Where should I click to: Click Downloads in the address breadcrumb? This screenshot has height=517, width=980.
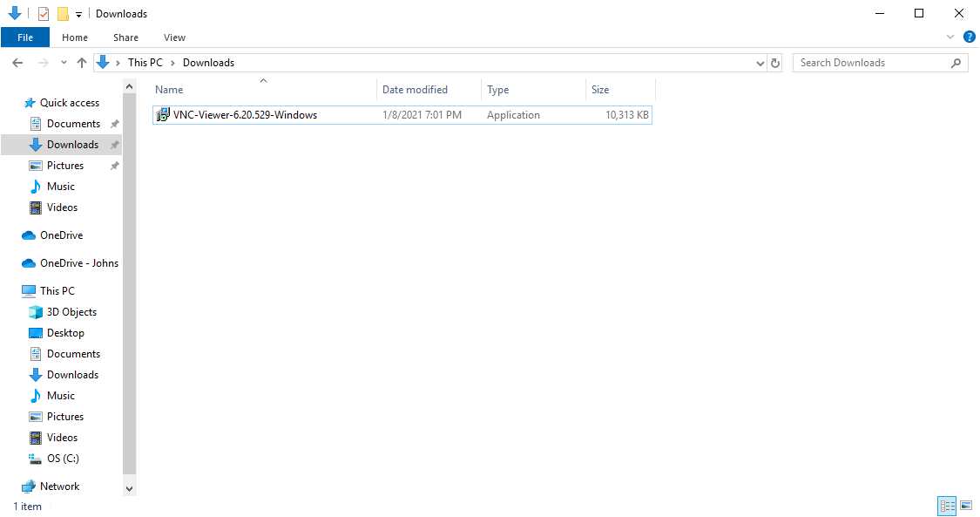[x=209, y=63]
